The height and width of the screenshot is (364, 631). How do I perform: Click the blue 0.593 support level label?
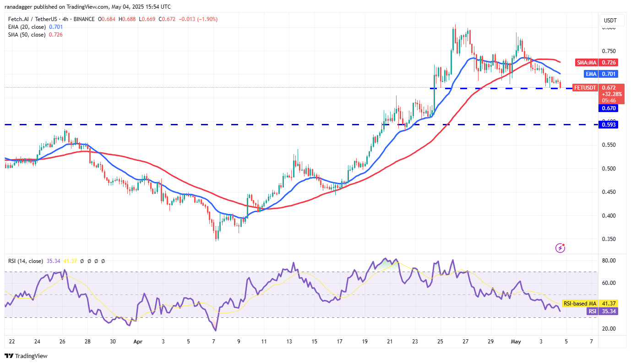[x=609, y=124]
